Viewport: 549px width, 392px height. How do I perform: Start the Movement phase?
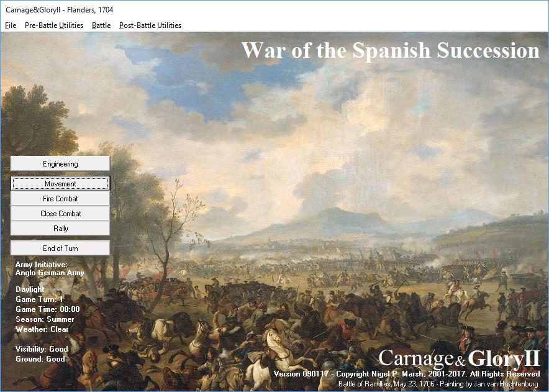pos(60,184)
